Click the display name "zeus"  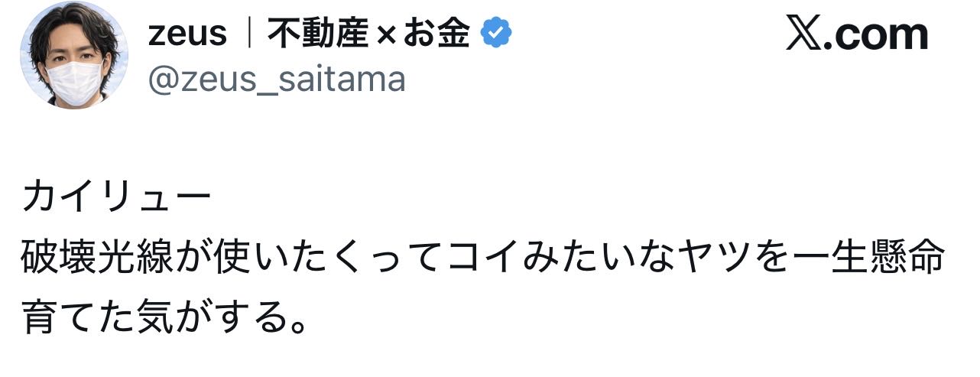[x=187, y=34]
